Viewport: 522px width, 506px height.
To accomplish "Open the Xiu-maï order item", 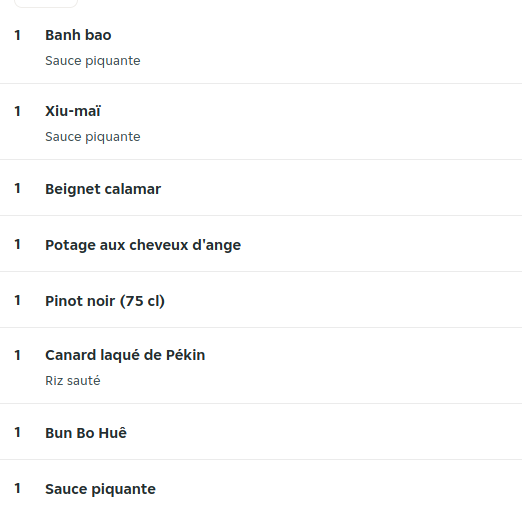I will click(x=73, y=111).
